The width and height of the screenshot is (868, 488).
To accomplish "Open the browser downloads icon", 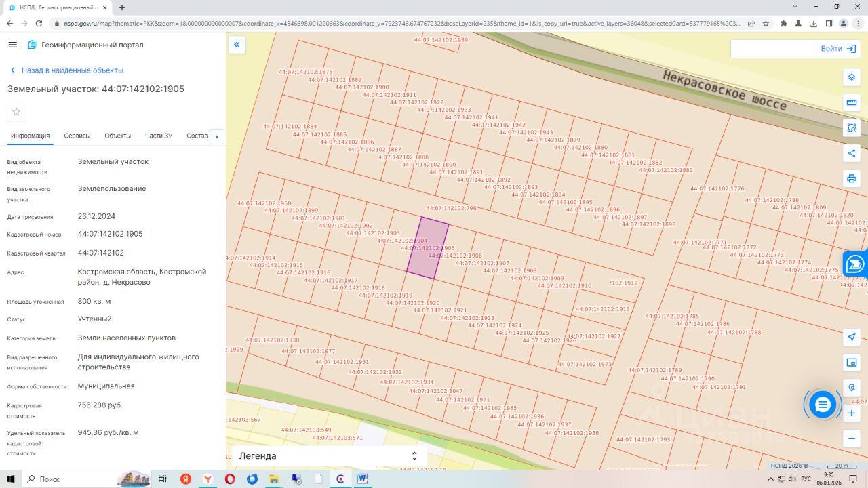I will pyautogui.click(x=814, y=23).
